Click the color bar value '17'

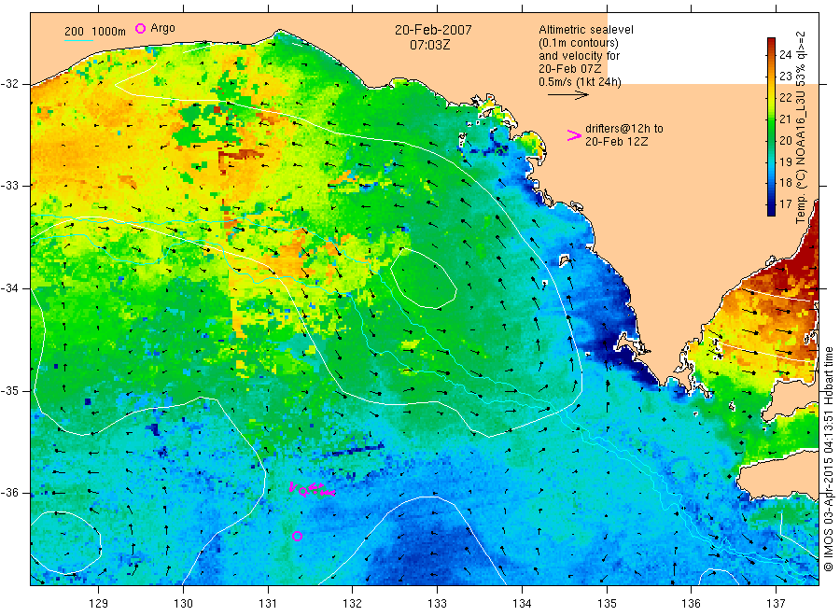[785, 203]
